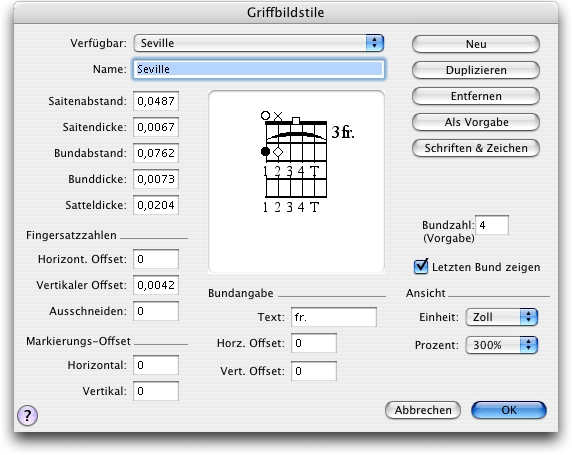Click the Satteldicke input field
The width and height of the screenshot is (572, 455).
click(156, 205)
